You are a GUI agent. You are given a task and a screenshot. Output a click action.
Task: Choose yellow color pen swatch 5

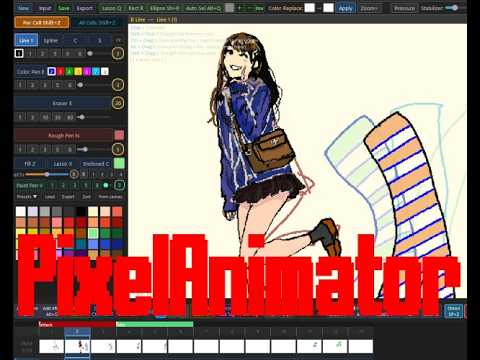tap(78, 71)
